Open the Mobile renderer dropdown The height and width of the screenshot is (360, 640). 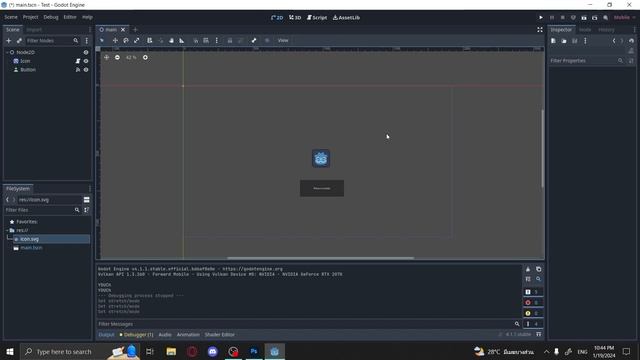click(x=624, y=18)
